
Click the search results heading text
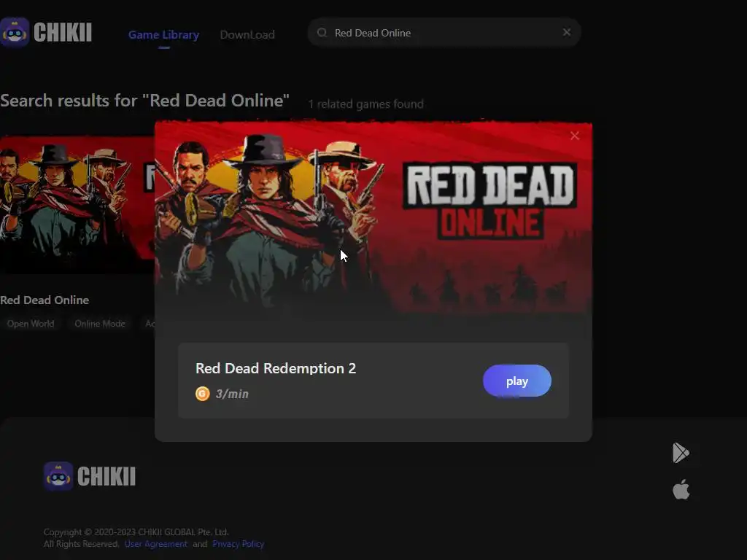point(144,101)
